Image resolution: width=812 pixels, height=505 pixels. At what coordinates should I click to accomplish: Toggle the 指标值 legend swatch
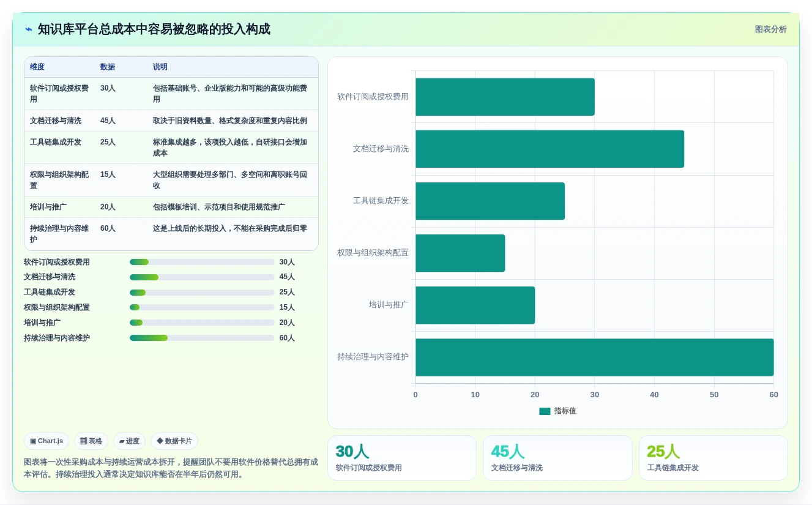pyautogui.click(x=545, y=411)
